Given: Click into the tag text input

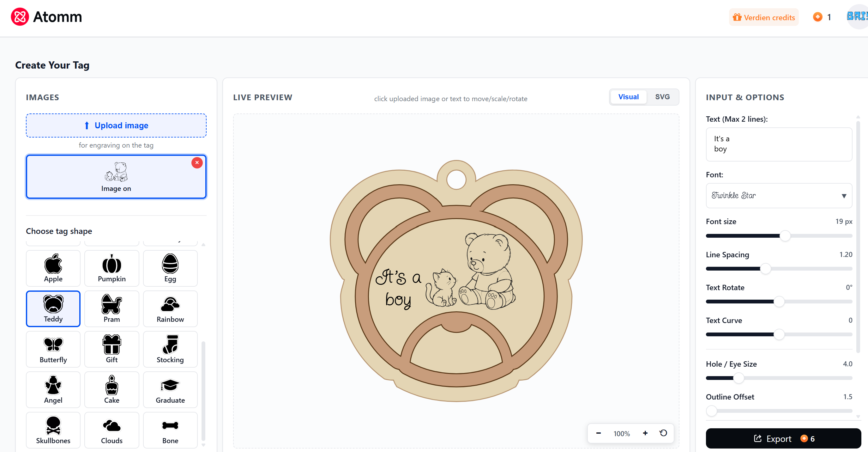Looking at the screenshot, I should coord(779,144).
